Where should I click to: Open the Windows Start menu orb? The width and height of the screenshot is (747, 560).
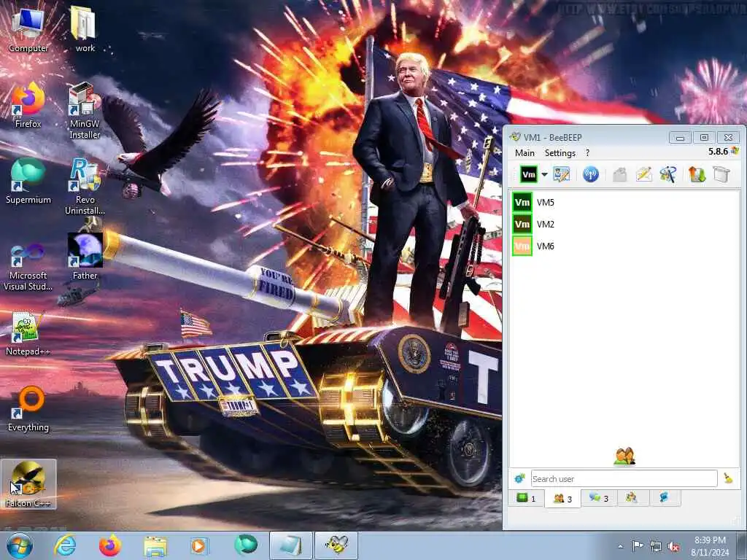[20, 545]
